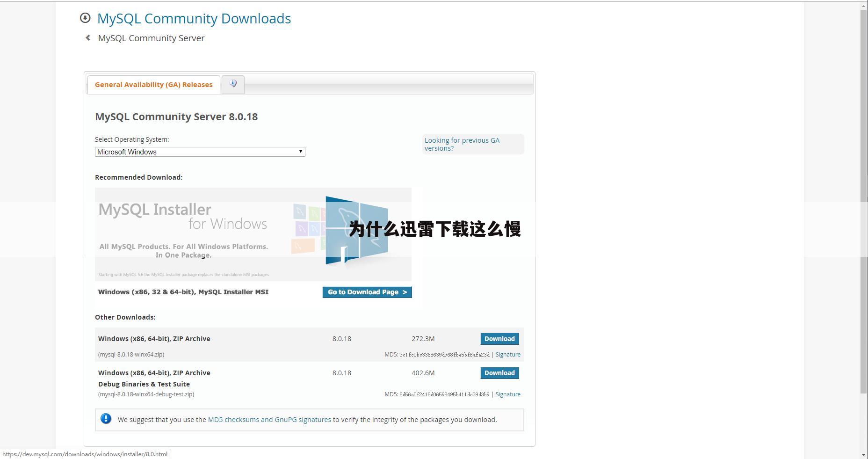
Task: Open Signature link for debug-test.zip
Action: (508, 394)
